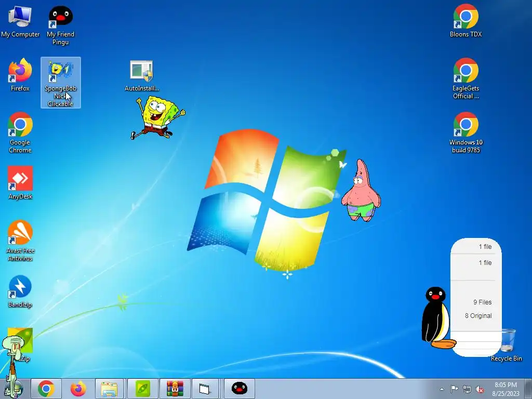Click the muted volume tray icon
The image size is (532, 399).
pyautogui.click(x=480, y=389)
